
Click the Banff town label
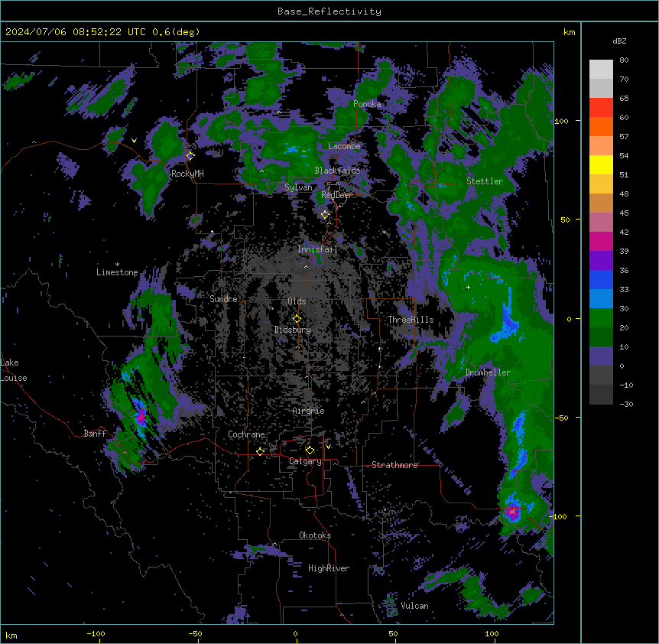(95, 434)
